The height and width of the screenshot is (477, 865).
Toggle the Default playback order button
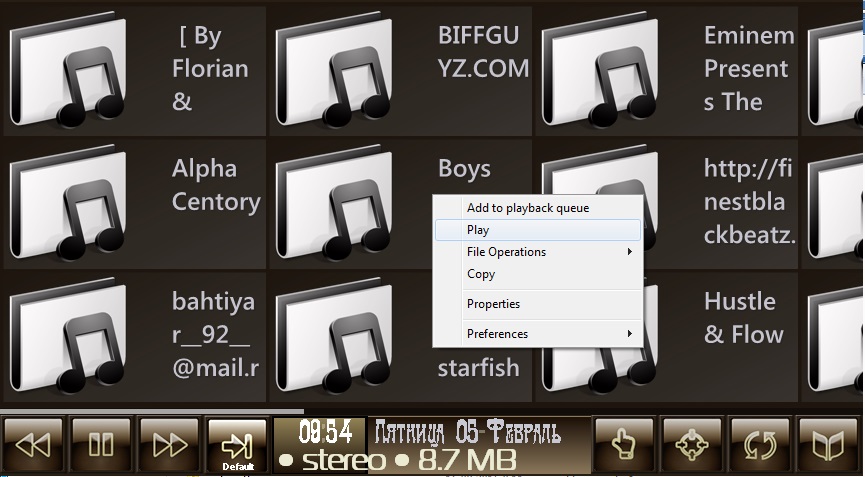[x=237, y=445]
